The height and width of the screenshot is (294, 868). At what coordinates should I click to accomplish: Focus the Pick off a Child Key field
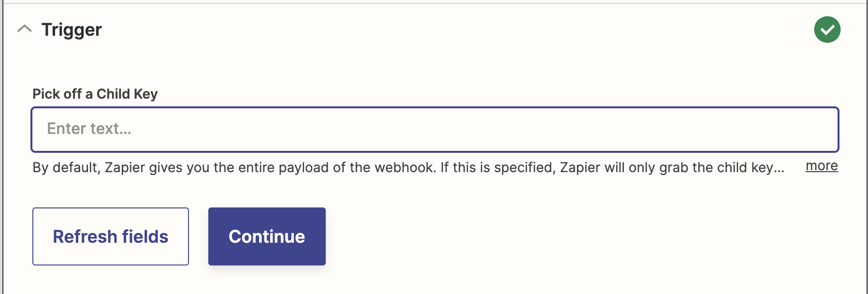434,130
